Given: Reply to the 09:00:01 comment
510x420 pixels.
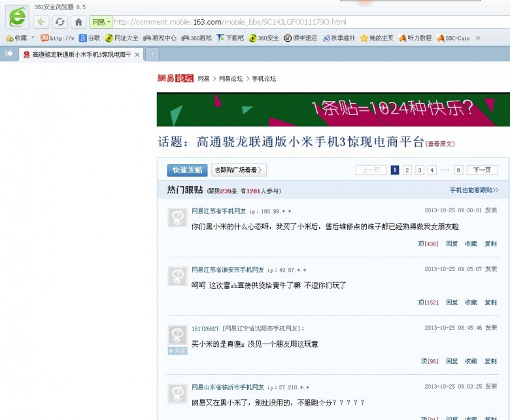Looking at the screenshot, I should click(452, 244).
